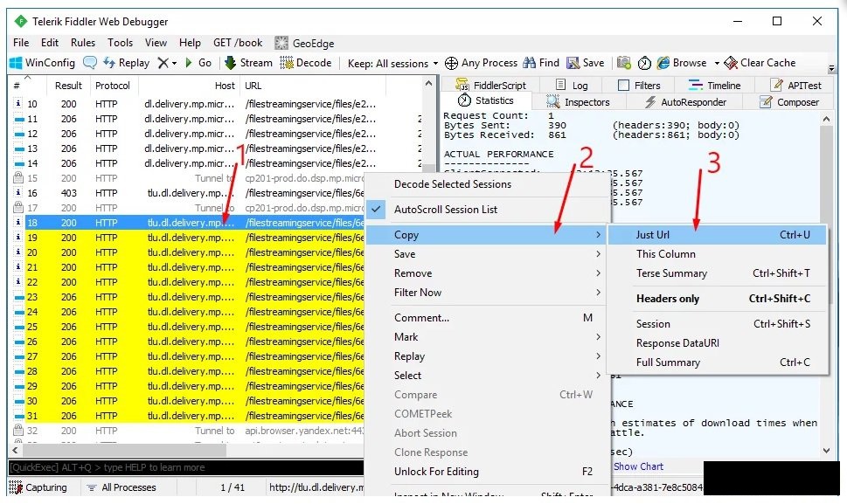This screenshot has width=847, height=504.
Task: Expand the Copy submenu arrow
Action: [x=598, y=235]
